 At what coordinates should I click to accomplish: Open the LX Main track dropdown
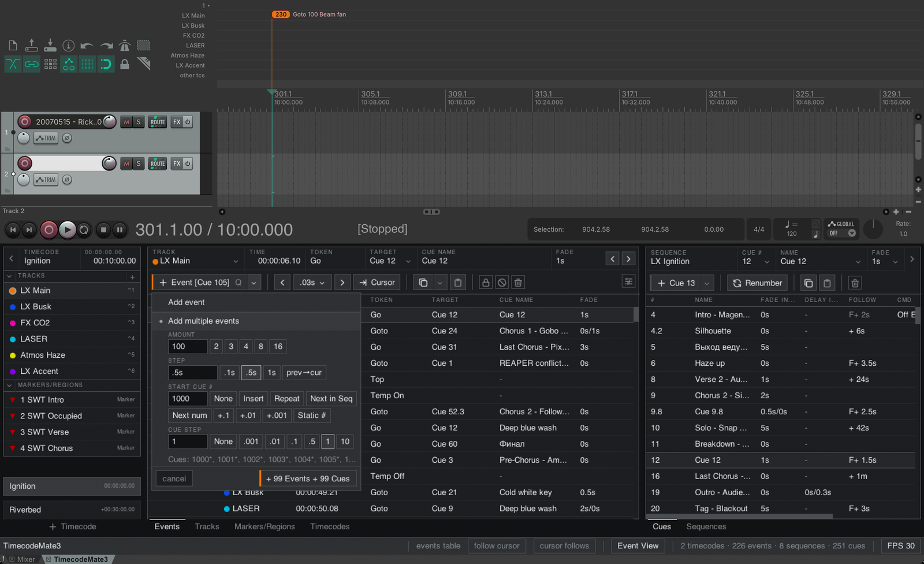[196, 261]
